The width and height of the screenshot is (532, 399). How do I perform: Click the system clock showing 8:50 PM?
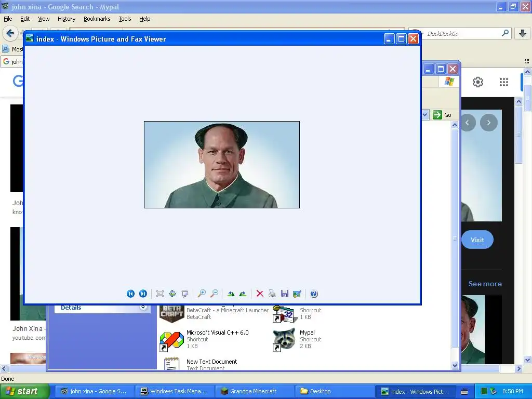click(513, 391)
